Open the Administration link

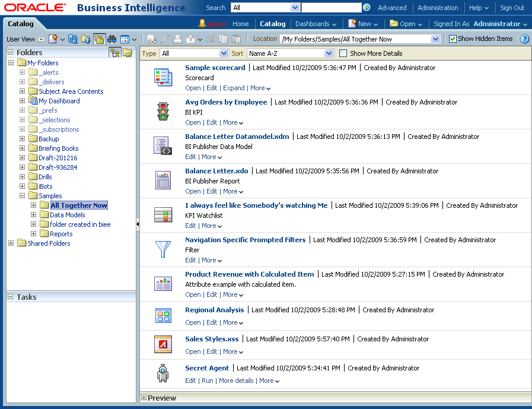click(x=438, y=8)
